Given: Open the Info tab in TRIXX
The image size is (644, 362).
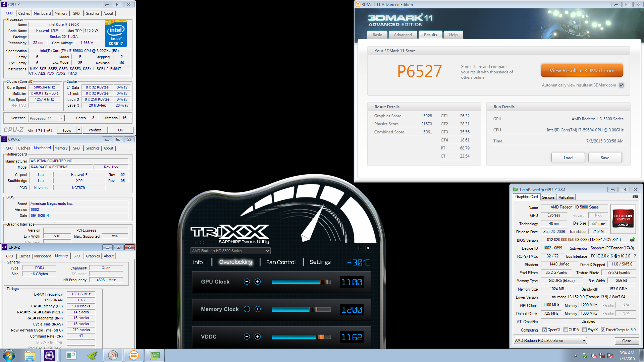Looking at the screenshot, I should click(x=198, y=262).
